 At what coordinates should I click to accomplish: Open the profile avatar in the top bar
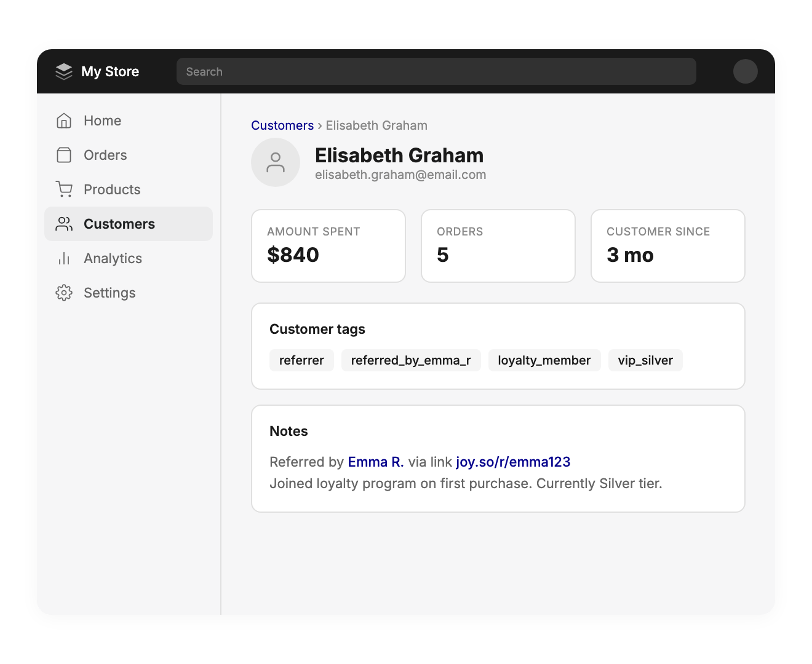[746, 71]
